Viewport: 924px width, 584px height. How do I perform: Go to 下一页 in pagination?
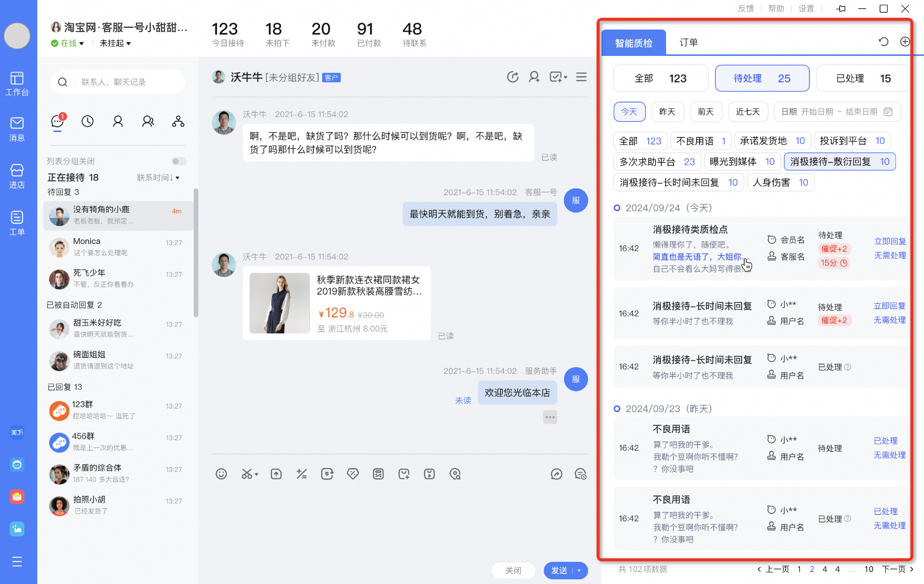click(898, 569)
